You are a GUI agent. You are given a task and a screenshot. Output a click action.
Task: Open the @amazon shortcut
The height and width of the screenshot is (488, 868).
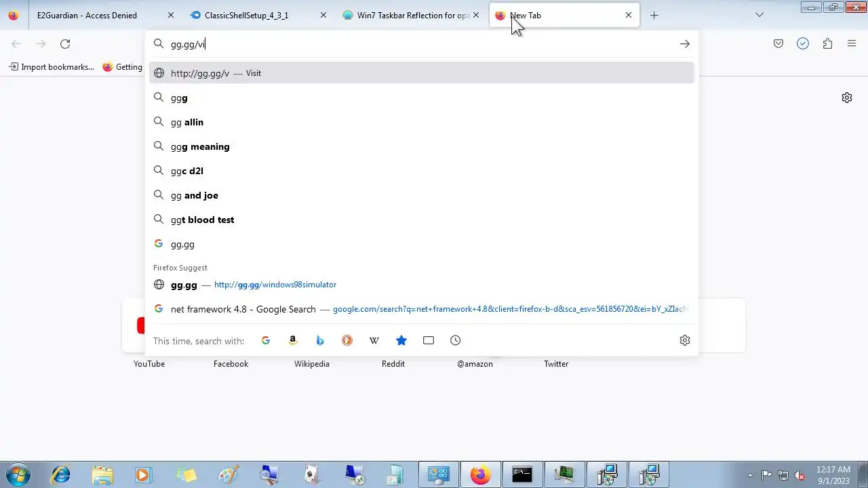click(x=475, y=364)
